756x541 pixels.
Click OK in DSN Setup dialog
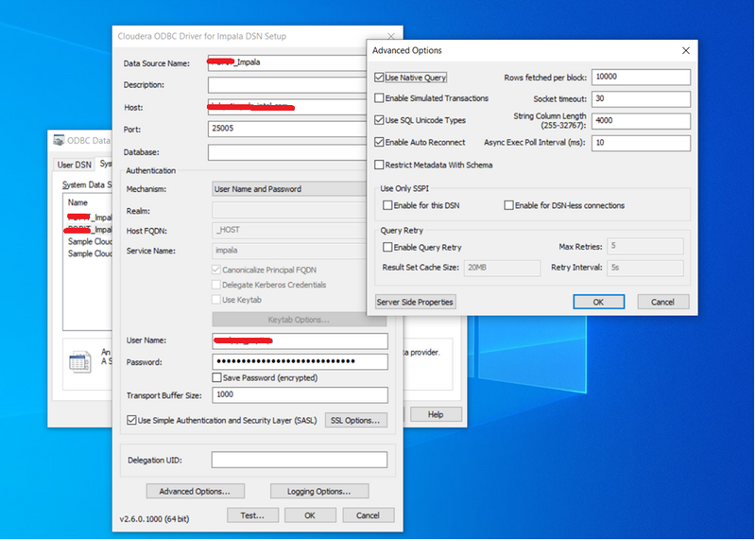click(x=310, y=515)
